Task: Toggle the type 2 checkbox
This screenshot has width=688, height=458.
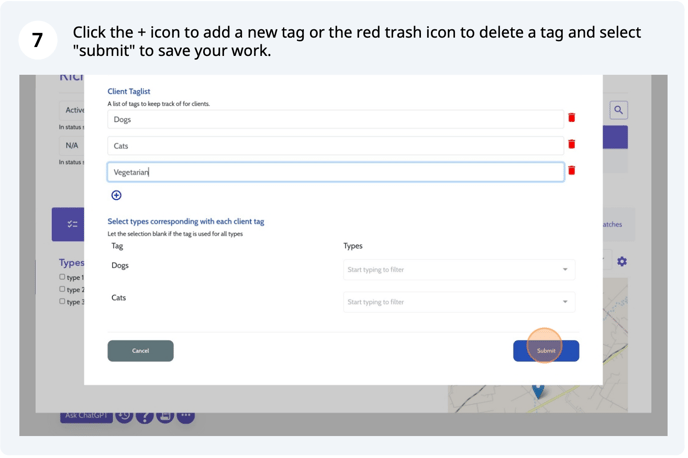Action: point(62,289)
